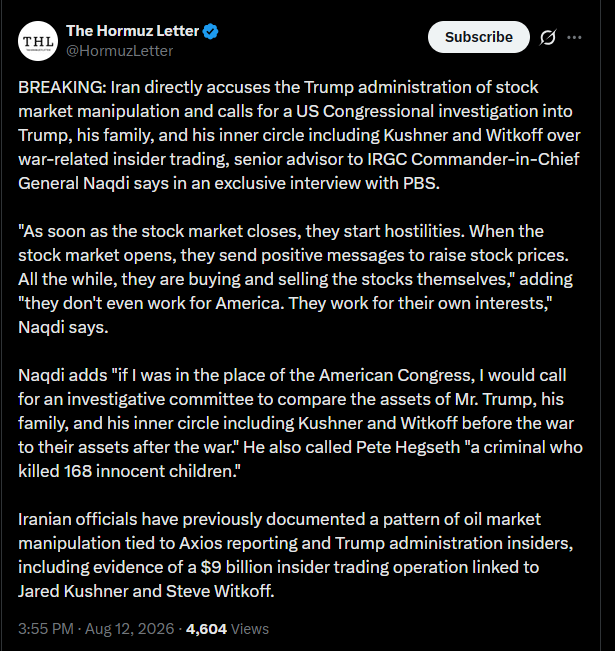This screenshot has width=615, height=651.
Task: Click the paragraph beginning "Iranian officials"
Action: pos(295,555)
